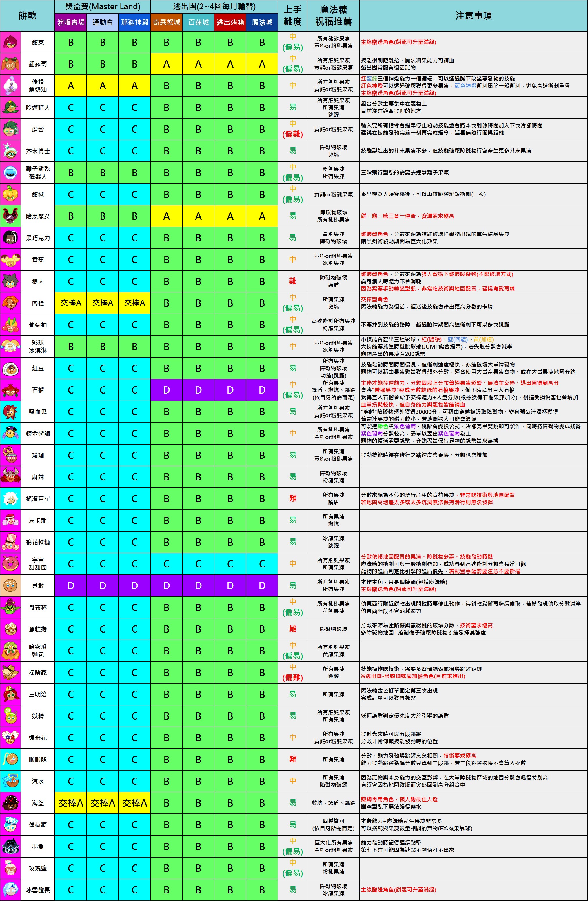Click 肉桂's 交棒A cell under 演唱會場
588x901 pixels.
pos(71,303)
